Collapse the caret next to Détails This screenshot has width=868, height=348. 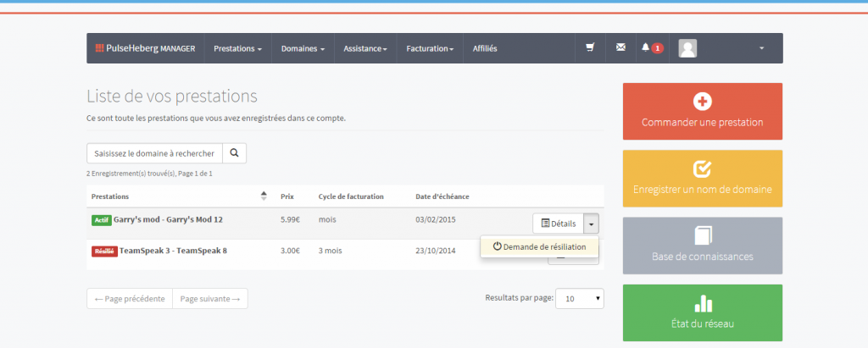(x=592, y=224)
